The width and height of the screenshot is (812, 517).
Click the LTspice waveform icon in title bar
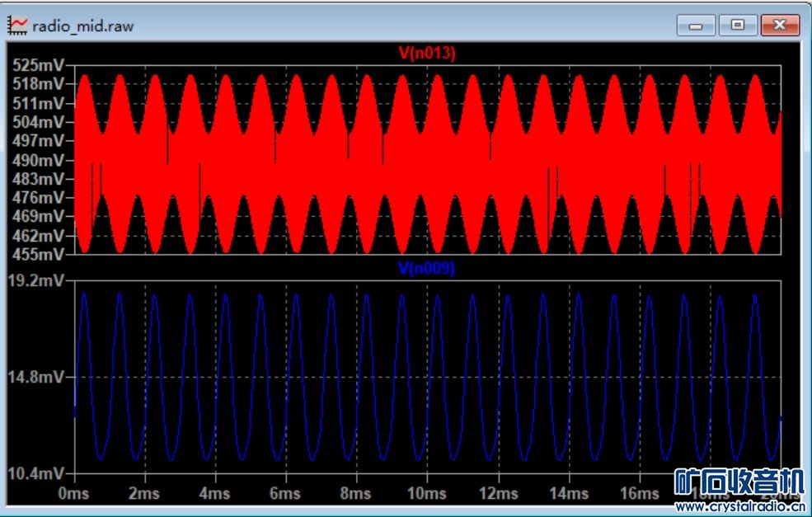(17, 26)
